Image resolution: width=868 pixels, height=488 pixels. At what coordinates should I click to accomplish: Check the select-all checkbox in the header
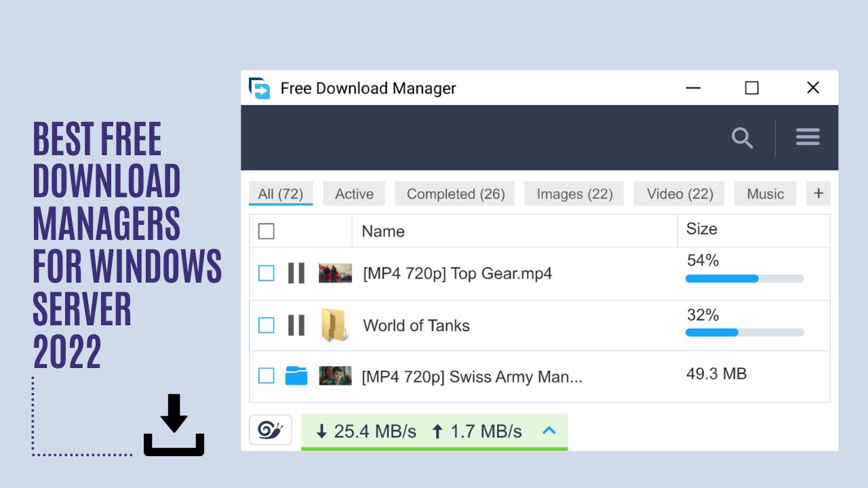tap(266, 230)
